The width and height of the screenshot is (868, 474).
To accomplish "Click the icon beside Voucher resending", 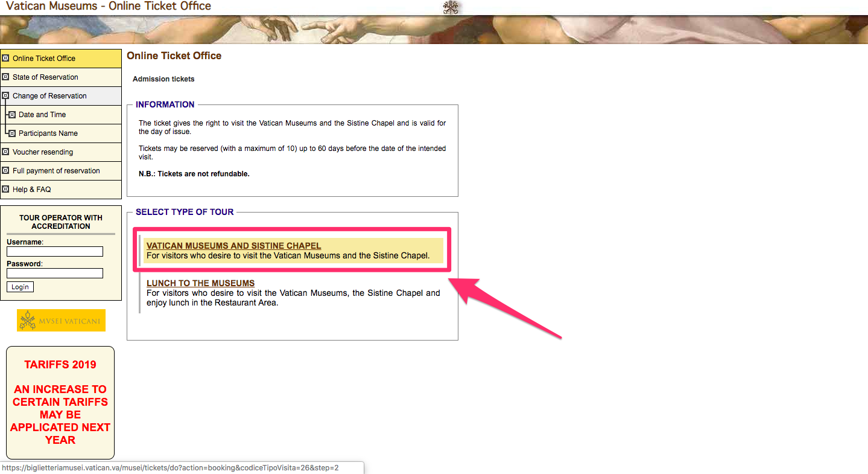I will (6, 152).
